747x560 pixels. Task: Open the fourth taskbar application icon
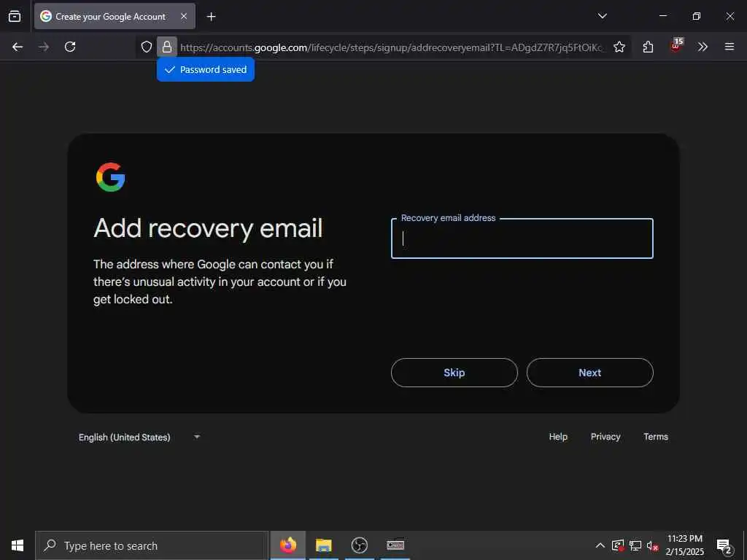pyautogui.click(x=395, y=545)
